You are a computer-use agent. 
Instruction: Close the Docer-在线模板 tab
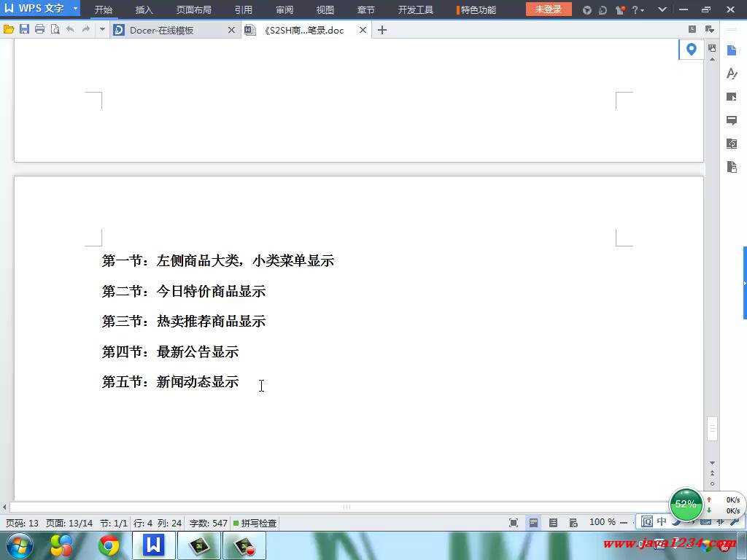click(231, 30)
